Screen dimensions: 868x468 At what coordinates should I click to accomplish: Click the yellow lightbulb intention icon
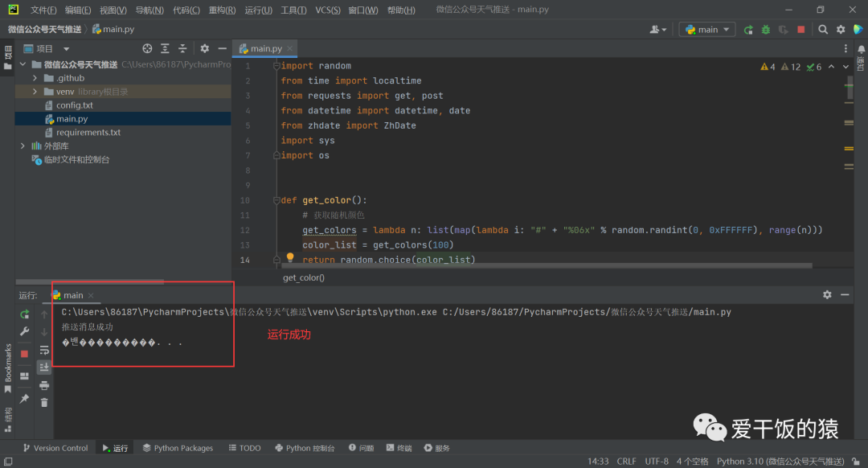click(290, 257)
